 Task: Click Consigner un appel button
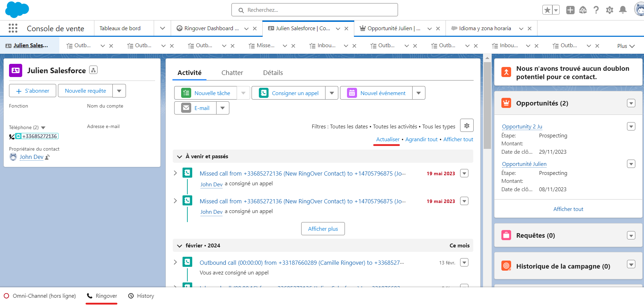288,93
